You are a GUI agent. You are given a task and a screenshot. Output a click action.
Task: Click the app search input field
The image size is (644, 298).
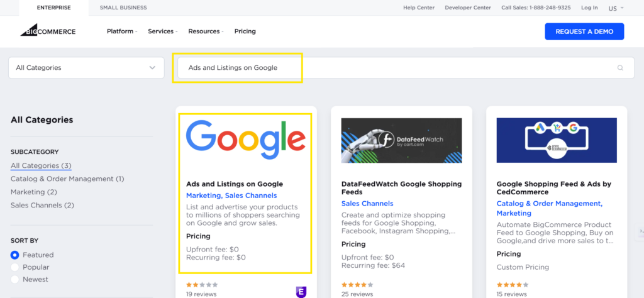pos(406,68)
